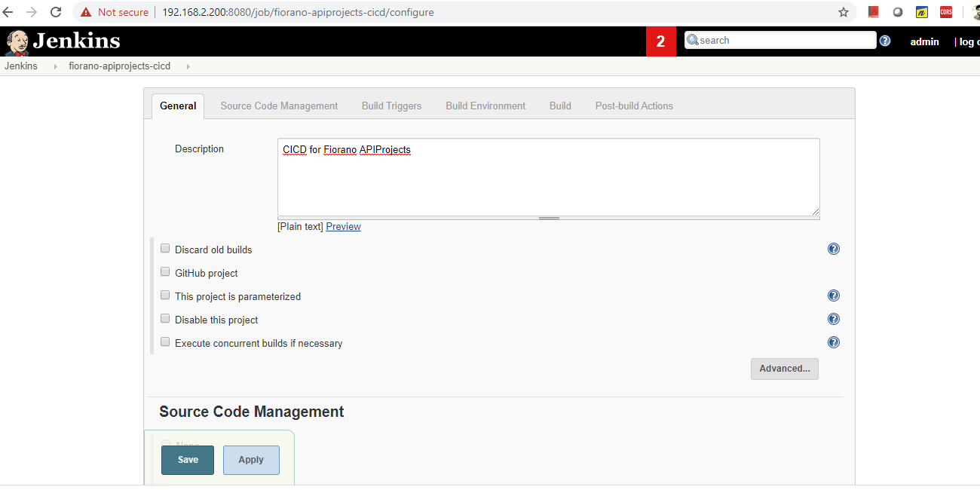
Task: Enable Execute concurrent builds if necessary
Action: tap(165, 341)
